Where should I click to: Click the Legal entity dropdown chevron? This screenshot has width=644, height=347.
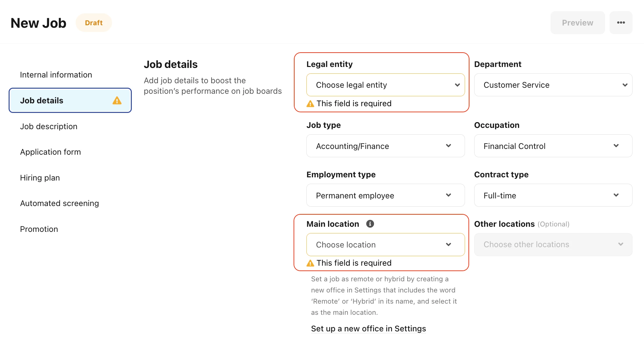tap(457, 85)
